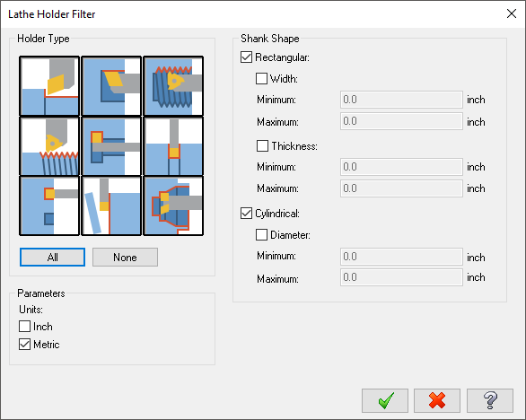
Task: Click the Width Minimum input field
Action: (401, 100)
